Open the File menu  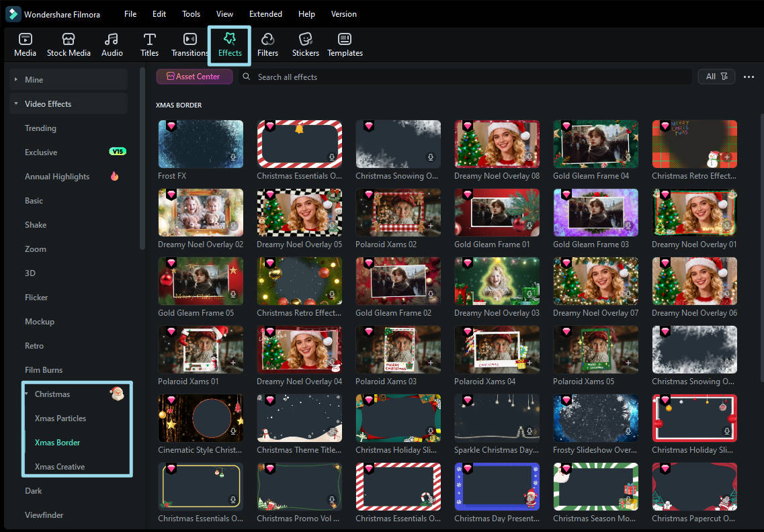pos(130,14)
